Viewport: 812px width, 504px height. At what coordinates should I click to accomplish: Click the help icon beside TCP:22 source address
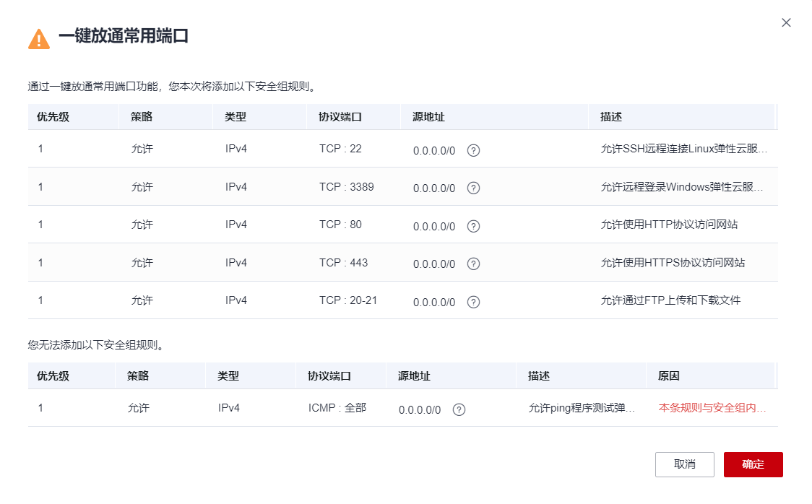pyautogui.click(x=473, y=150)
